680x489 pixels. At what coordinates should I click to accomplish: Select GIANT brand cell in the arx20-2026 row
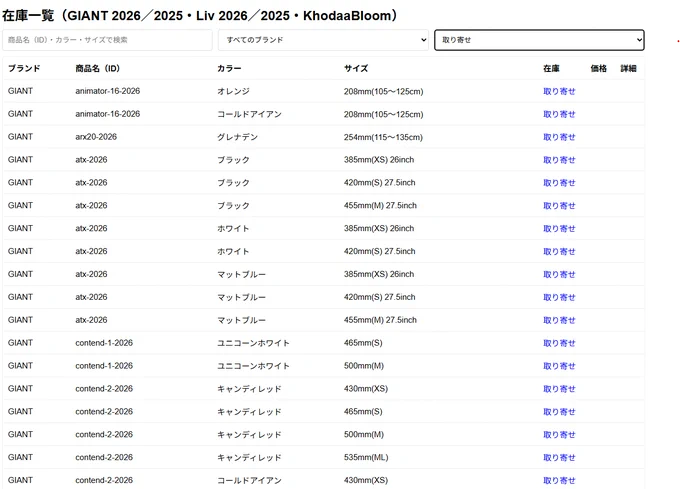pyautogui.click(x=20, y=137)
